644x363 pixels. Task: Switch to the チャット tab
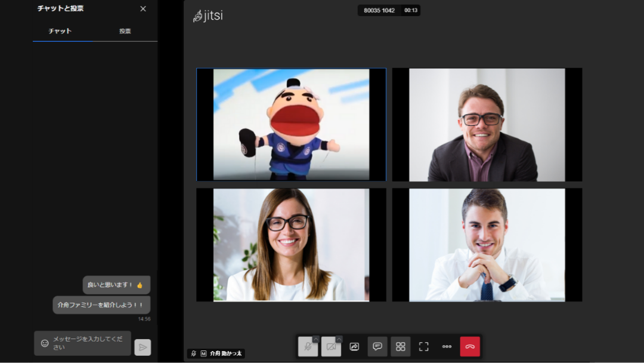tap(60, 31)
